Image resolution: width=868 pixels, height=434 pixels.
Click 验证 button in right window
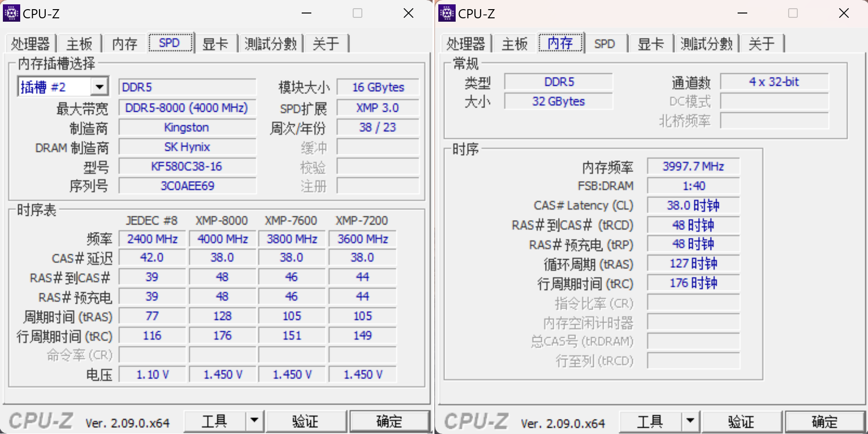click(x=741, y=421)
